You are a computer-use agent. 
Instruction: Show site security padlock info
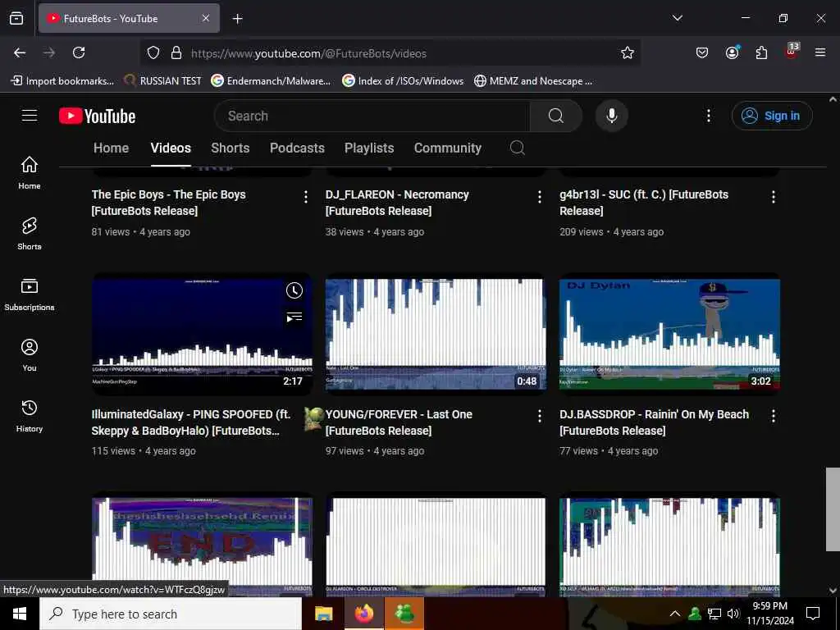pyautogui.click(x=176, y=53)
